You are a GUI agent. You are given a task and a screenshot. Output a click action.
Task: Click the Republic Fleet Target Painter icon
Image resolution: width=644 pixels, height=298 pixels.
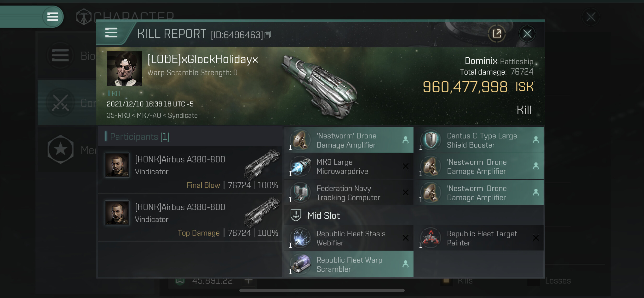431,238
